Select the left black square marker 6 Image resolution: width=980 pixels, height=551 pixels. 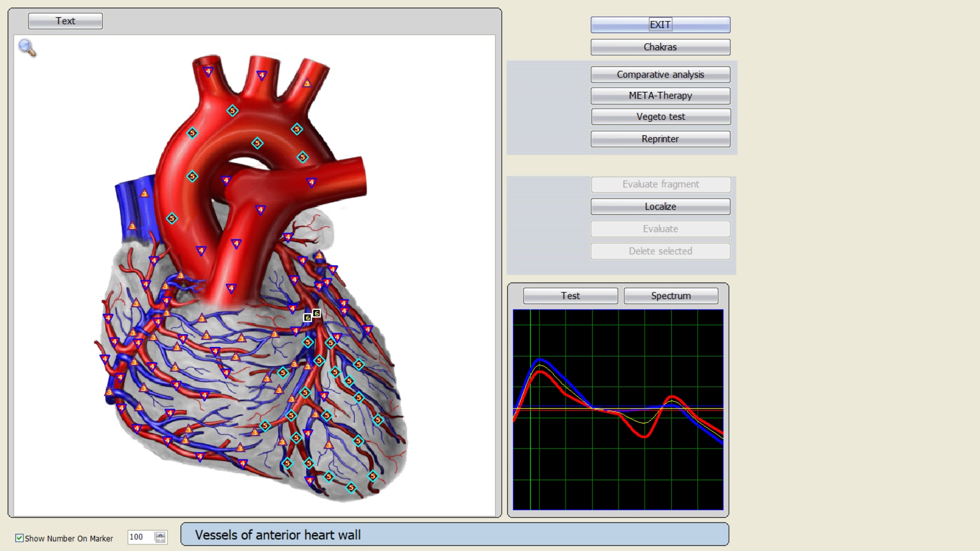[x=307, y=318]
